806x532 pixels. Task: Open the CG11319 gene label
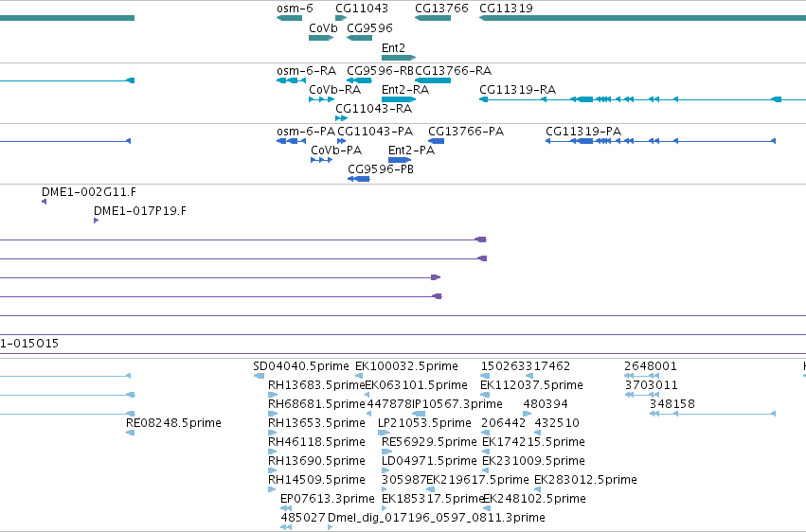click(506, 9)
